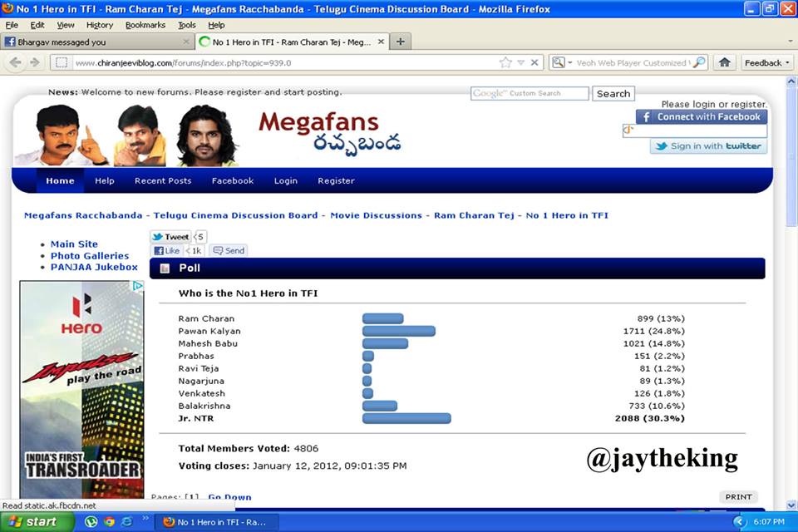Click the Sign in with Twitter button

pos(708,146)
